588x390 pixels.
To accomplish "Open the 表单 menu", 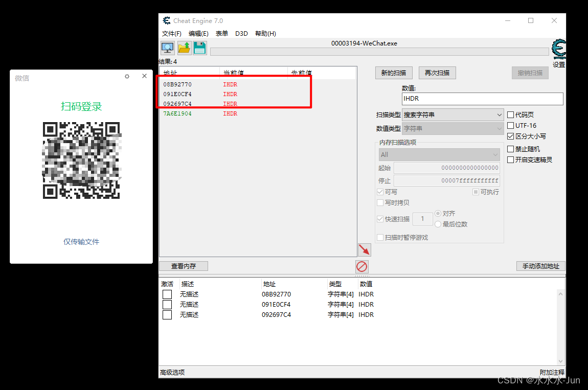I will point(221,34).
